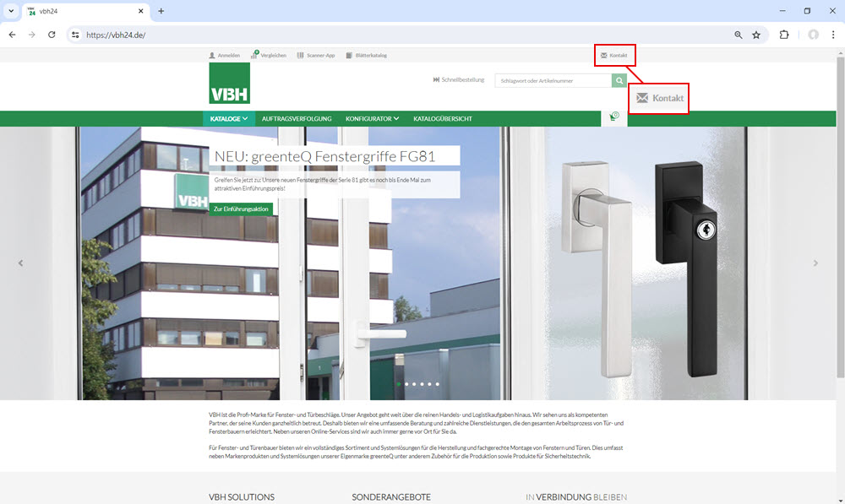Screen dimensions: 845x504
Task: Select the last carousel indicator dot
Action: click(x=437, y=384)
